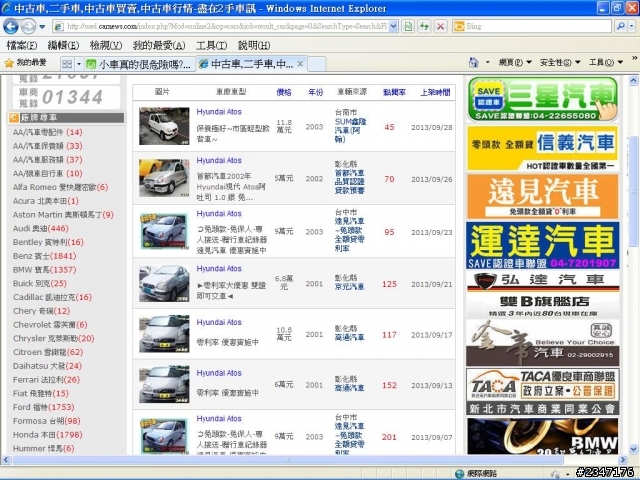The image size is (640, 480).
Task: Click the 網際網路 zone globe icon
Action: point(460,473)
